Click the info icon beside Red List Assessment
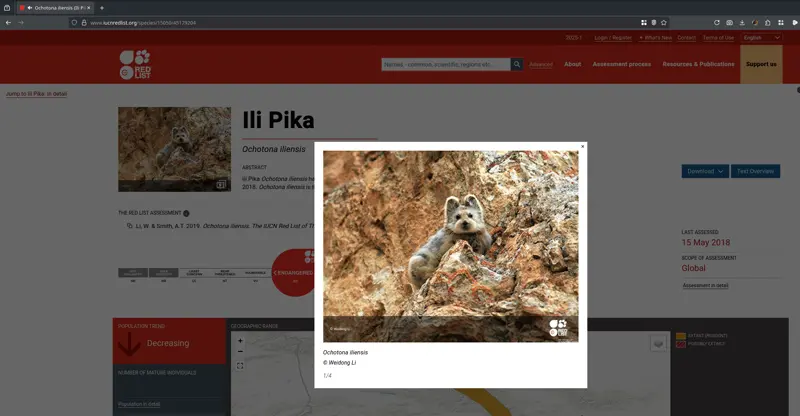 (186, 213)
